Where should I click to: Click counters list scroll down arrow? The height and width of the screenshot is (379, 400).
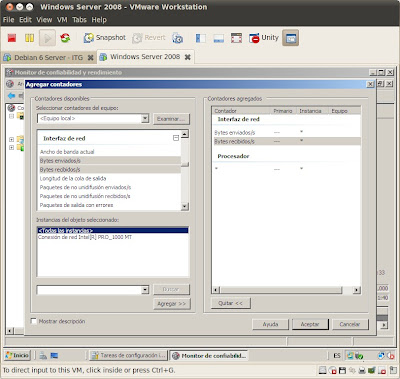185,206
